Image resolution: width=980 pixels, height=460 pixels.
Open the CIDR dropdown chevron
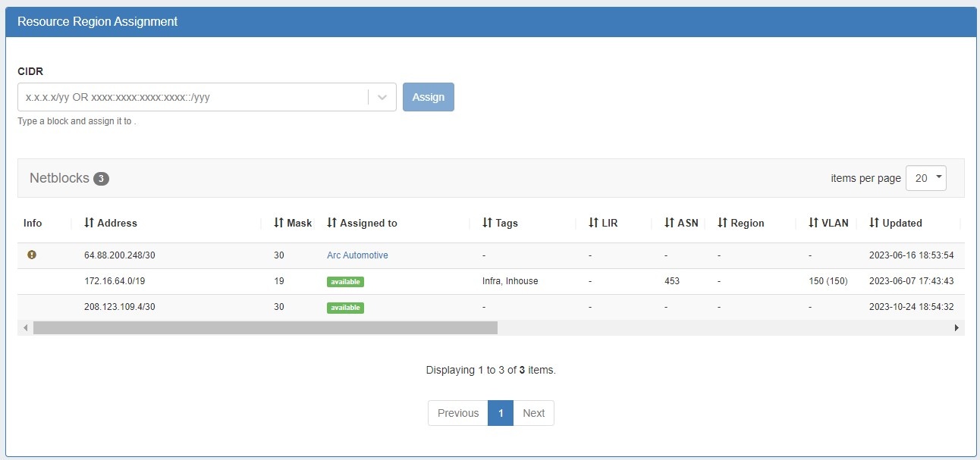point(382,97)
